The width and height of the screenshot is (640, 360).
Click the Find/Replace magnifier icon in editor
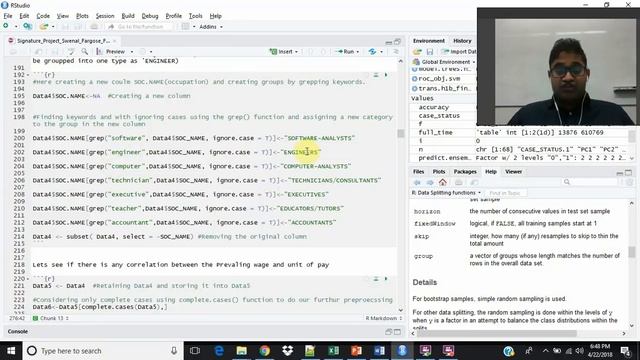84,51
